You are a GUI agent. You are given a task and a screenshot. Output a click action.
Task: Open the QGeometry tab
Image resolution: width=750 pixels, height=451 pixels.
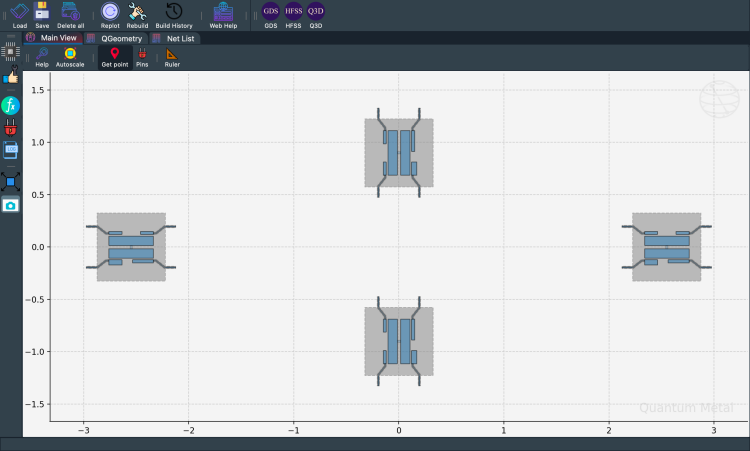[x=115, y=38]
